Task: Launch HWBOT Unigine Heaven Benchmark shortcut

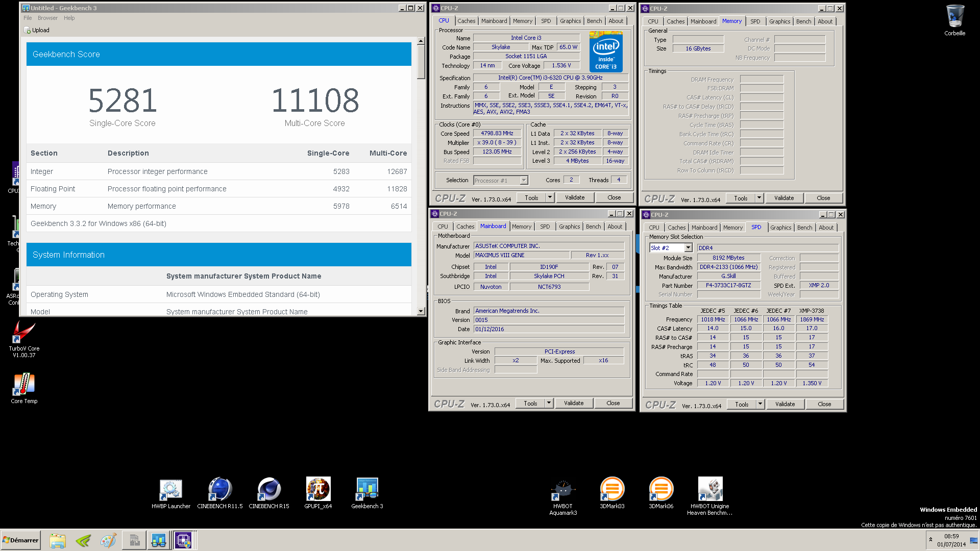Action: click(x=710, y=496)
